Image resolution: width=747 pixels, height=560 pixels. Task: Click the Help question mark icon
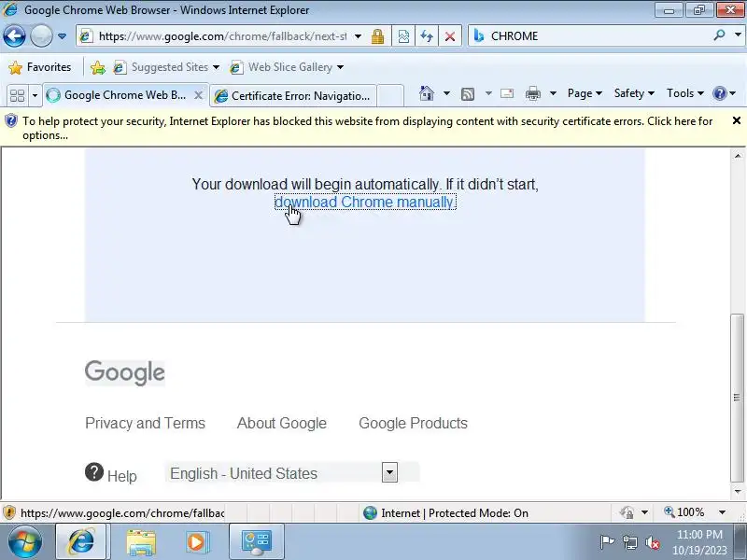[x=719, y=93]
